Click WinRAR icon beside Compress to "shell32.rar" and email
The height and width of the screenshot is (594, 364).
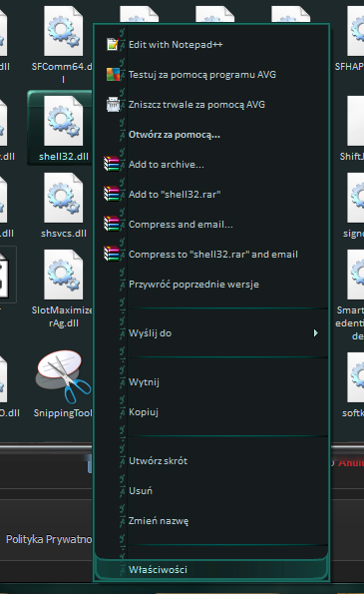(112, 254)
